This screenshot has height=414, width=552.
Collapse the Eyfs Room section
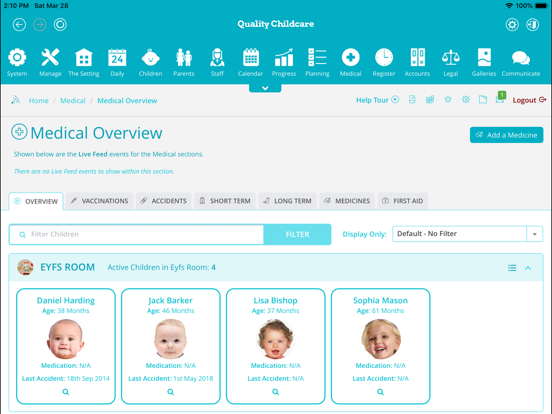click(528, 268)
